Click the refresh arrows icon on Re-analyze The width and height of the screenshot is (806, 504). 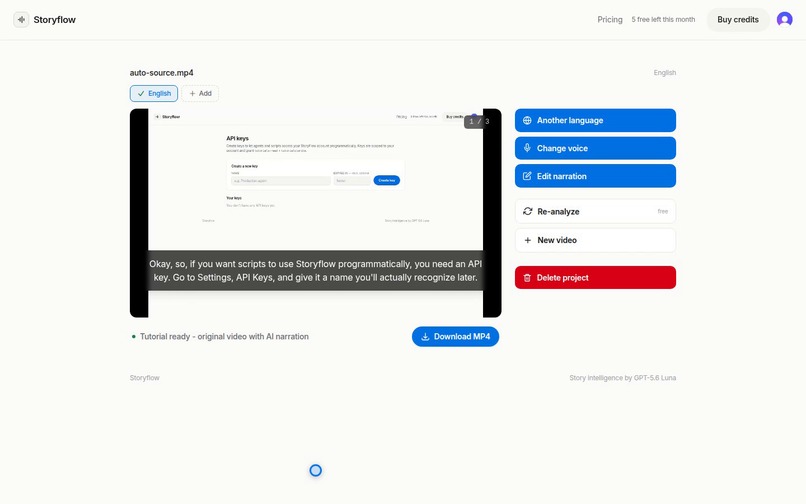click(x=527, y=211)
